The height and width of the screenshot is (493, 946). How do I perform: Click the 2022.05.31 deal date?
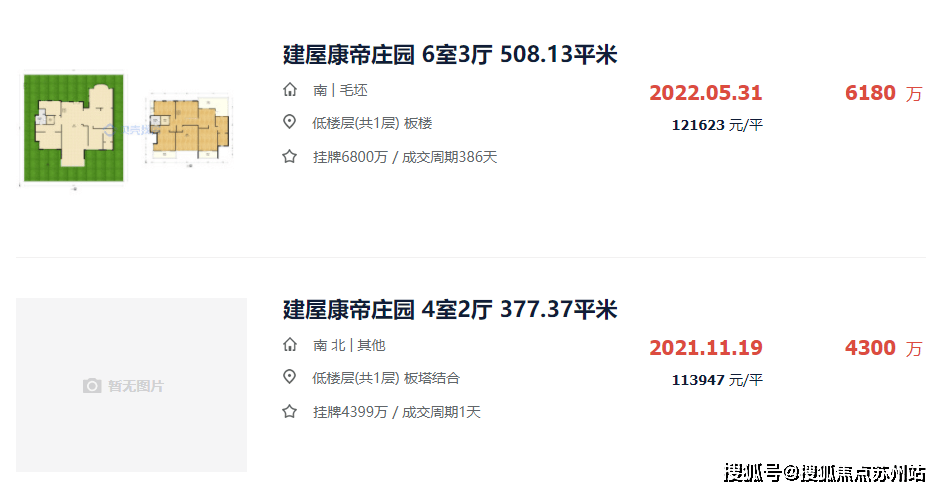tap(706, 93)
